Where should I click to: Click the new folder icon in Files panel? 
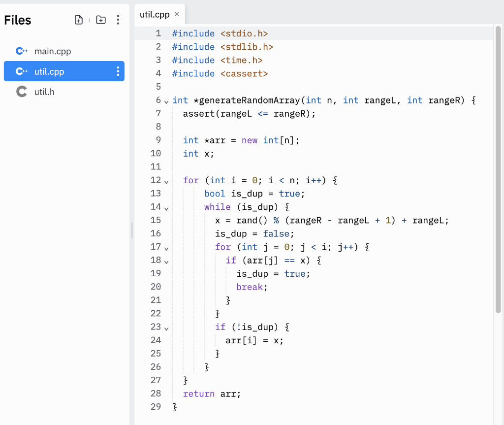[101, 20]
